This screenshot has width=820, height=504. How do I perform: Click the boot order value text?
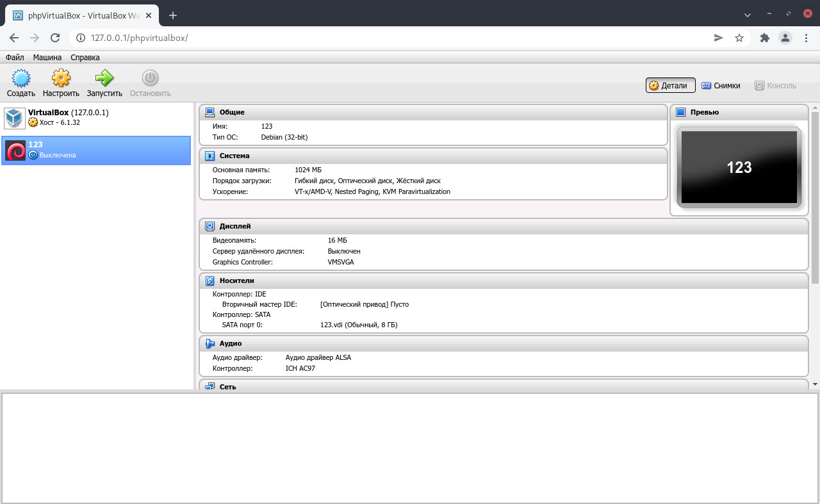tap(368, 181)
